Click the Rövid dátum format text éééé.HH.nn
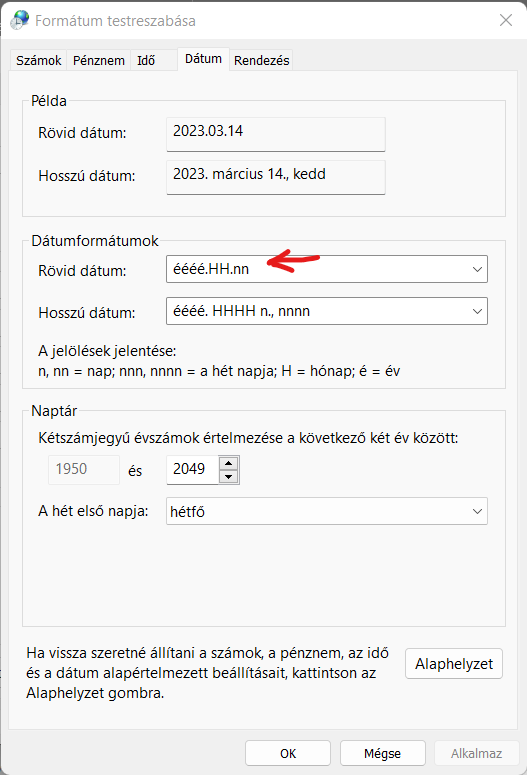Image resolution: width=527 pixels, height=775 pixels. 211,269
